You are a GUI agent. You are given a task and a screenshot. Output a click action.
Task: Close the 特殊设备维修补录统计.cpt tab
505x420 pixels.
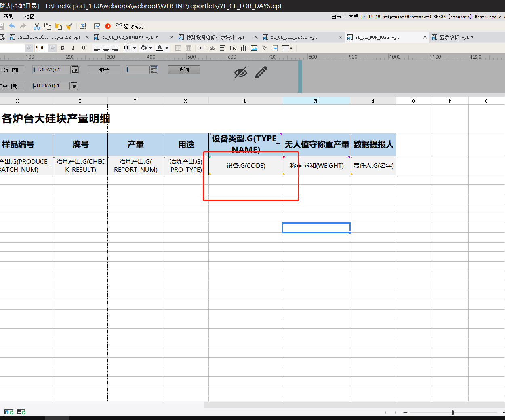(256, 37)
